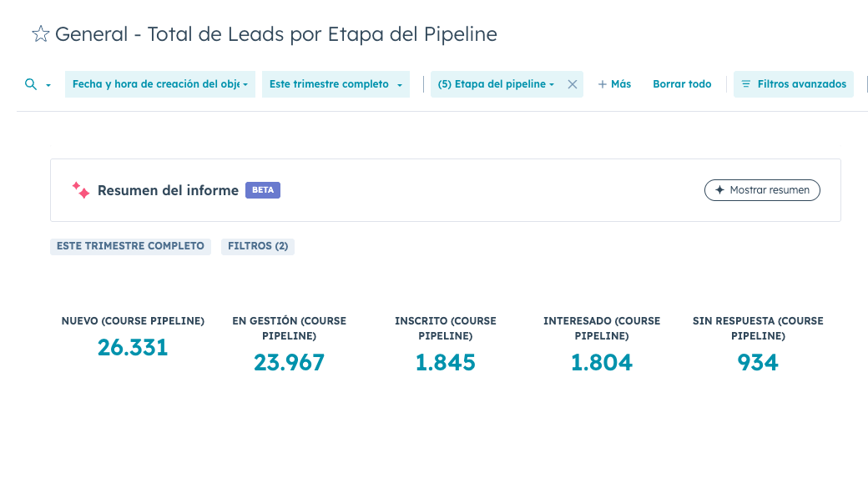Click the En gestión total 23.967
The width and height of the screenshot is (868, 478).
[289, 363]
